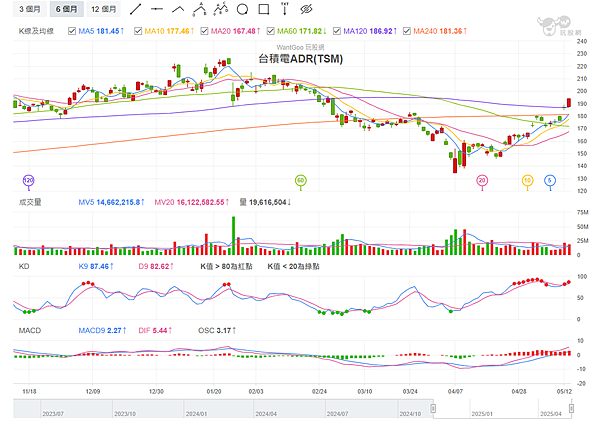Click the blue 5 MA marker pin
The image size is (600, 424).
(x=550, y=181)
